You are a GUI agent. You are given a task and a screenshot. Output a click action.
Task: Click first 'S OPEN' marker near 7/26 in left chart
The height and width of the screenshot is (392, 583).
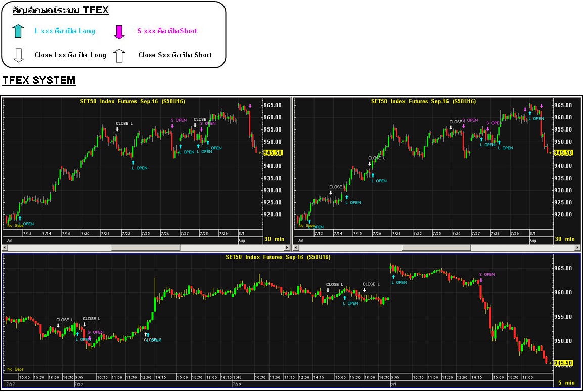point(179,120)
